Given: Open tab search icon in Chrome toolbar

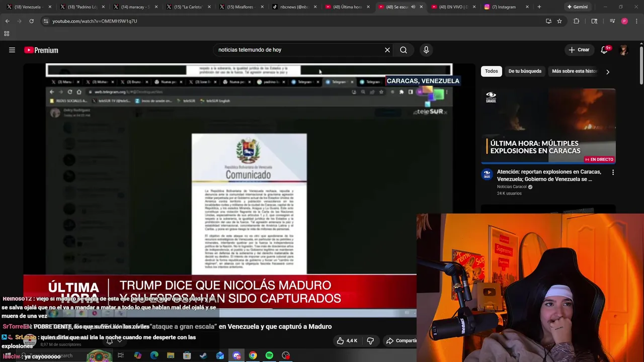Looking at the screenshot, I should point(594,21).
